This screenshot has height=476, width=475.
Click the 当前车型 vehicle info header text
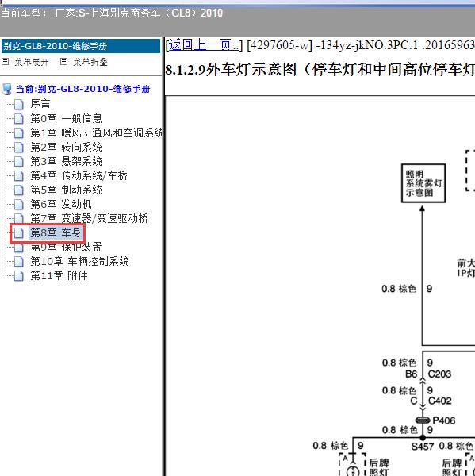112,13
